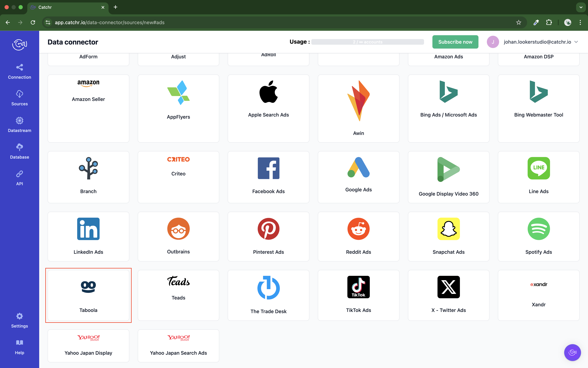Click the Subscribe now button

[455, 42]
